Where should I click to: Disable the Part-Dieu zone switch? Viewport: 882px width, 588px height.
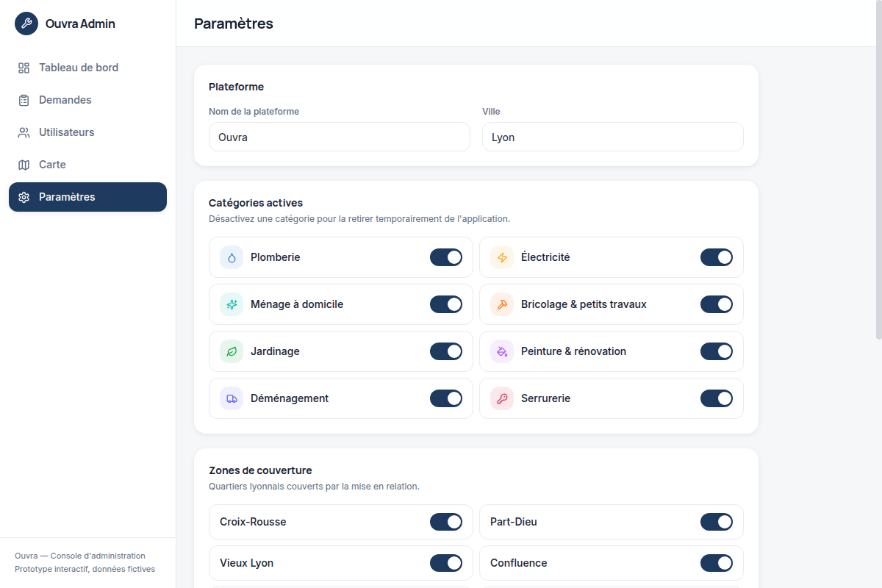(x=717, y=522)
